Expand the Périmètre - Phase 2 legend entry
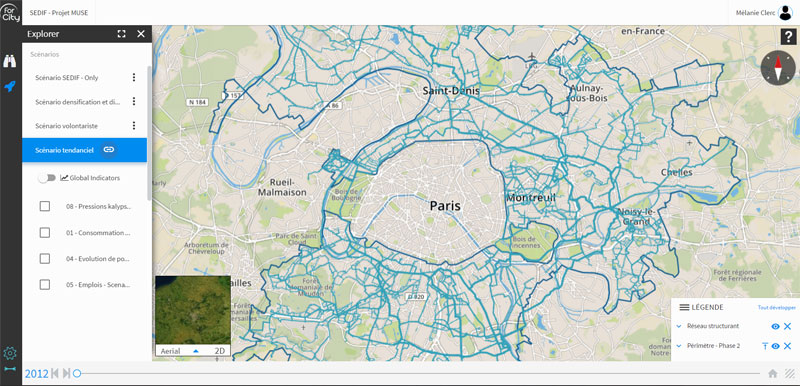The height and width of the screenshot is (386, 800). click(679, 346)
